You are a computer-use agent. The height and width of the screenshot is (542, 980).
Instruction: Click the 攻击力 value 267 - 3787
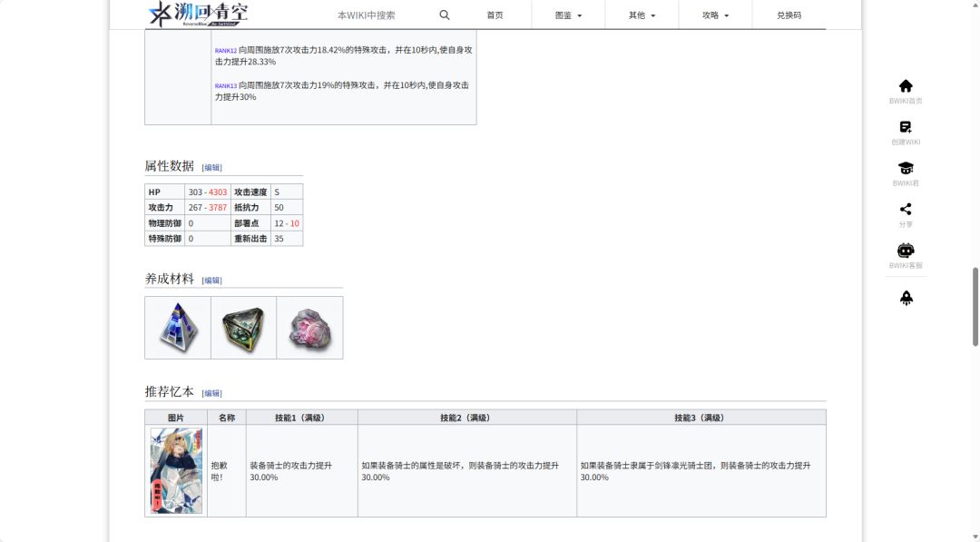pyautogui.click(x=208, y=207)
